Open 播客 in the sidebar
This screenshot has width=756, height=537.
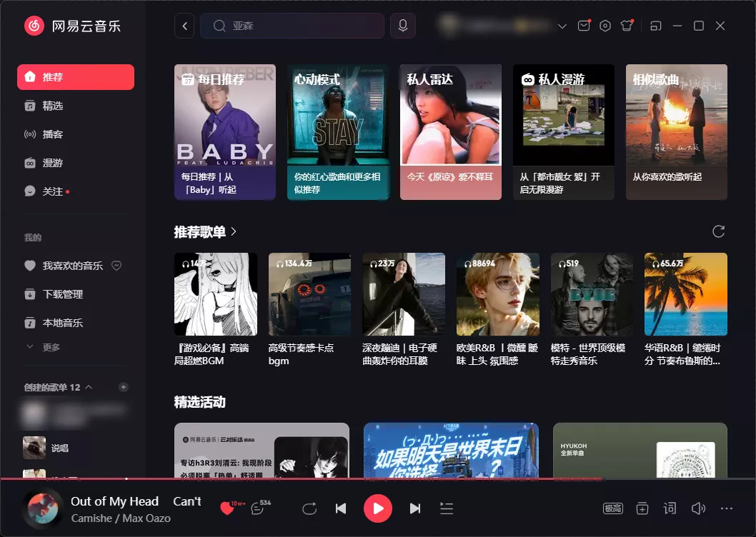(x=76, y=134)
